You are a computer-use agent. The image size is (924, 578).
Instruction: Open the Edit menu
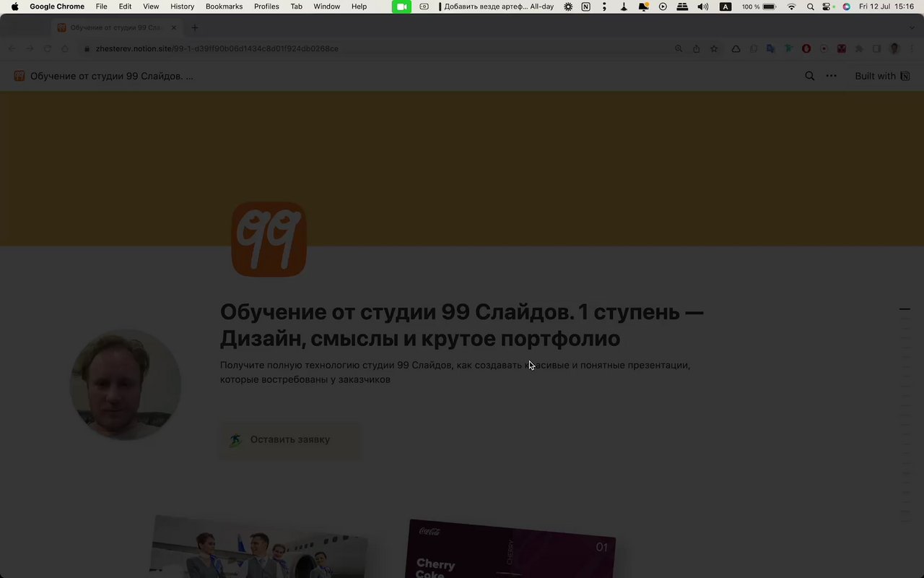click(x=126, y=7)
